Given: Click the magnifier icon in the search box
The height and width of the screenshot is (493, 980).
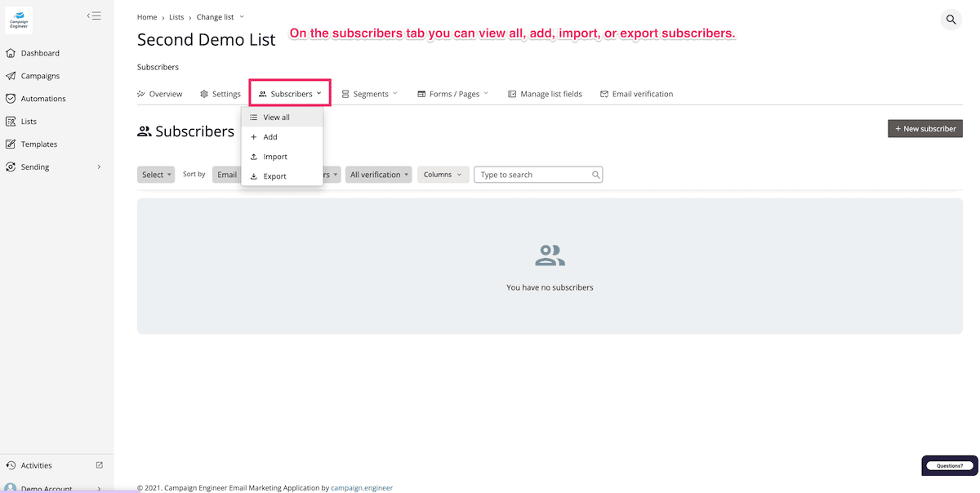Looking at the screenshot, I should [596, 175].
